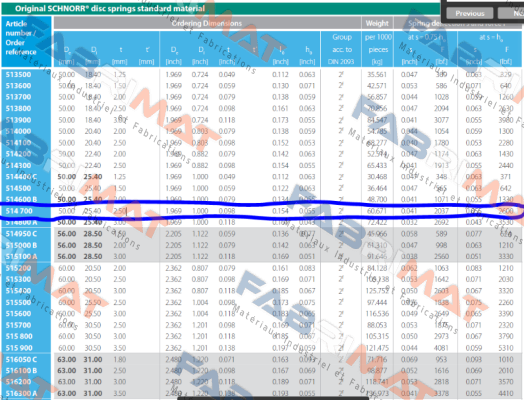Select article number 515400
Screen dimensions: 524x400
tap(18, 291)
